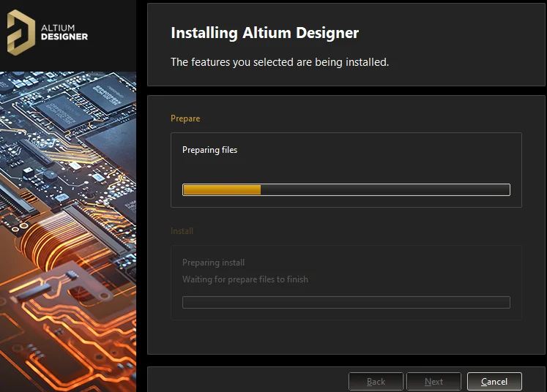547x392 pixels.
Task: Click the Waiting for prepare files to finish message
Action: [245, 279]
